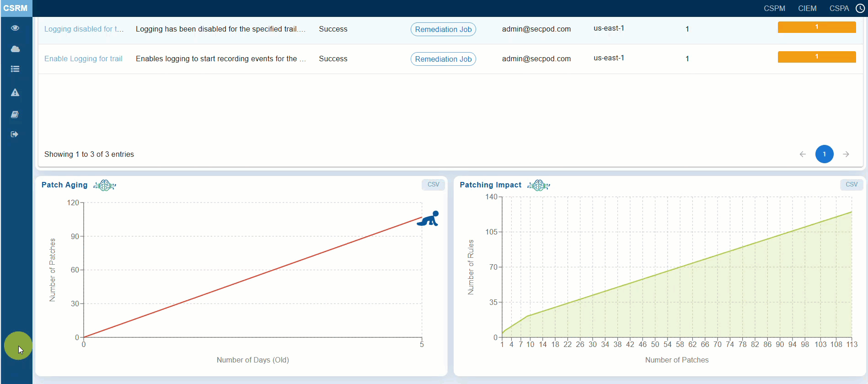Viewport: 868px width, 384px height.
Task: Open the 'Logging disabled for t...' link
Action: pyautogui.click(x=84, y=29)
